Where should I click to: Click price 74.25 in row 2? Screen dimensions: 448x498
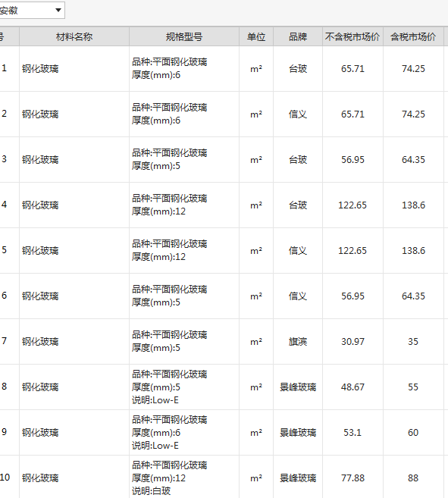coord(413,114)
